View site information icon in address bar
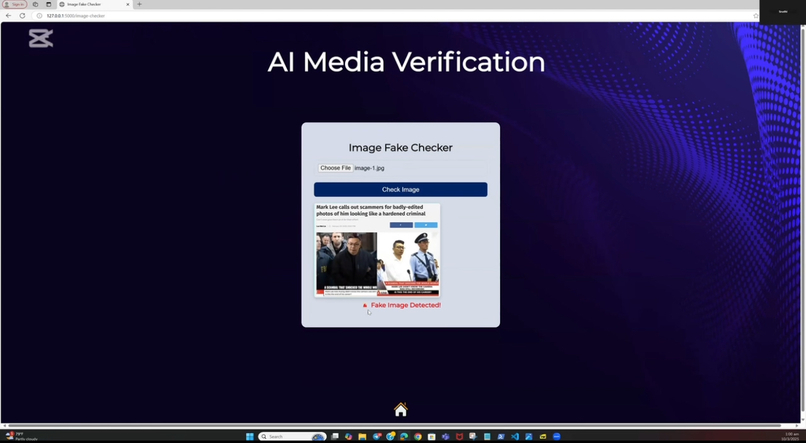 [39, 15]
